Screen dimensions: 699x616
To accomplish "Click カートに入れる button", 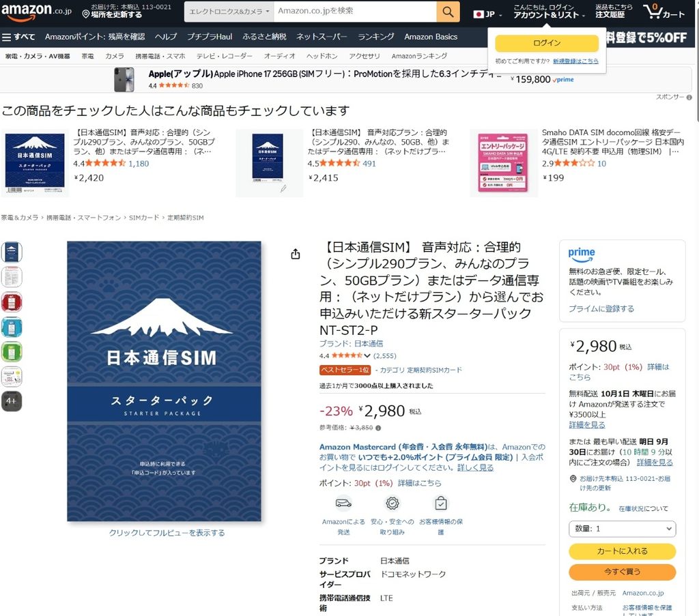I will [x=623, y=551].
